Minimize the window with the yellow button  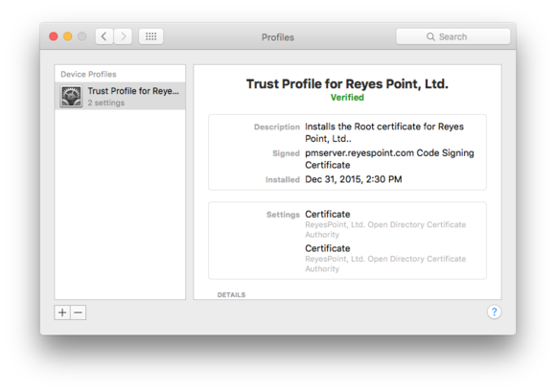[68, 36]
